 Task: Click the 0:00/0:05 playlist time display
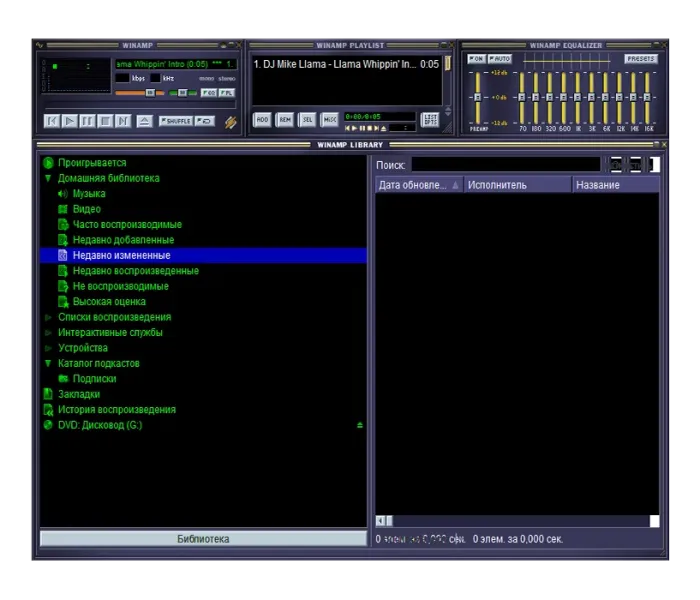[379, 117]
